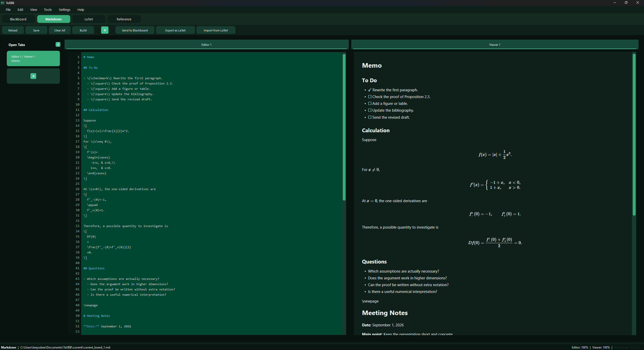Click the Clear All button
The height and width of the screenshot is (350, 644).
60,30
